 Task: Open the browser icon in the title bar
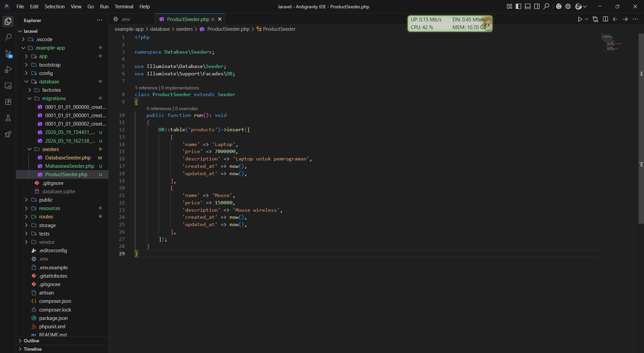tap(559, 6)
